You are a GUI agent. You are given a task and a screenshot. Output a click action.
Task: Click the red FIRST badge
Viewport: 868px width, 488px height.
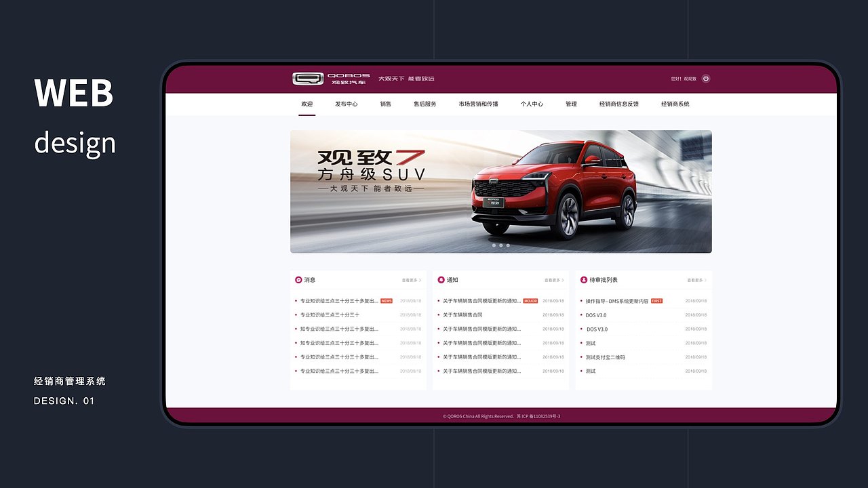pos(656,301)
